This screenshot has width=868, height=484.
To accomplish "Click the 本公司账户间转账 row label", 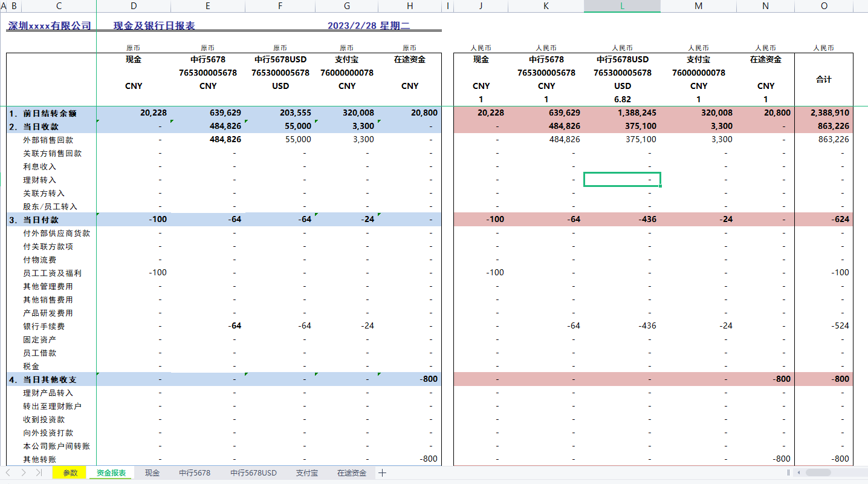I will pos(57,446).
